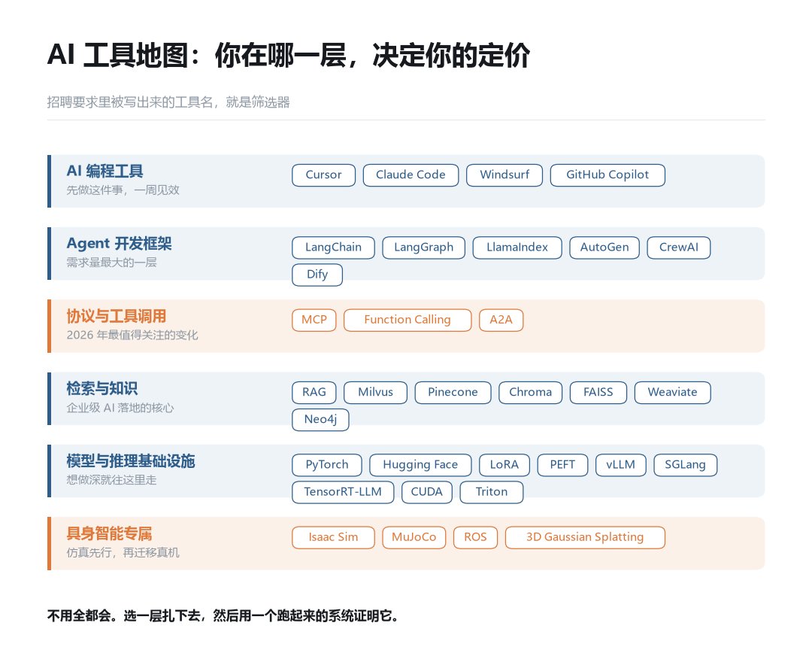812x647 pixels.
Task: Select the Claude Code tag
Action: click(x=411, y=175)
